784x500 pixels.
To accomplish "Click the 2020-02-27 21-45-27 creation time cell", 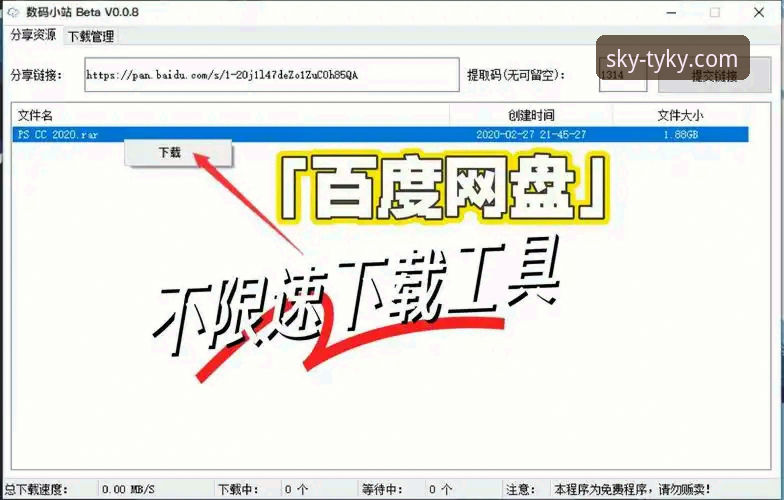I will [x=530, y=134].
